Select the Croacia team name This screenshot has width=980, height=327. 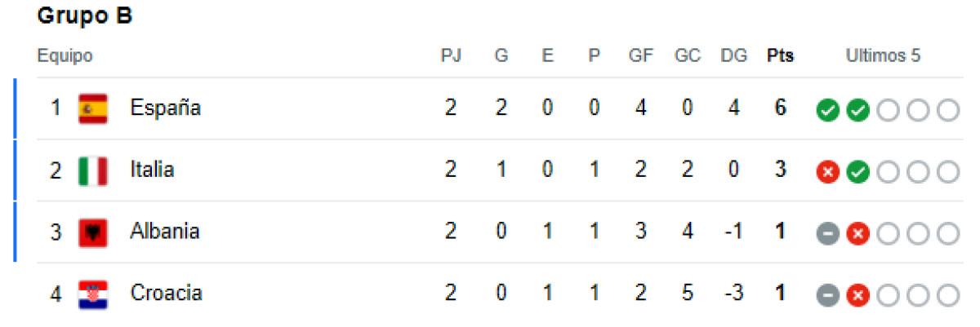(x=166, y=293)
